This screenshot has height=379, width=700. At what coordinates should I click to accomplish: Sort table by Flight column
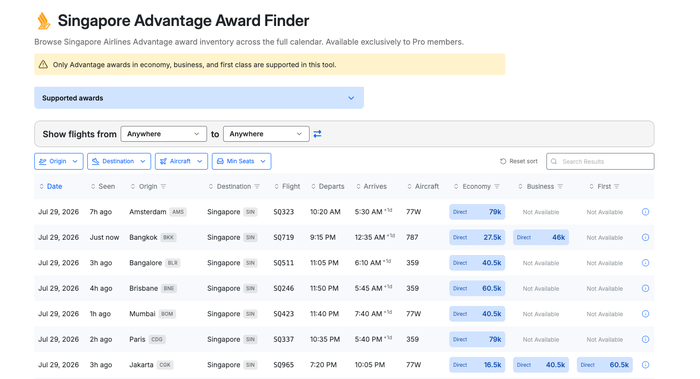tap(287, 187)
